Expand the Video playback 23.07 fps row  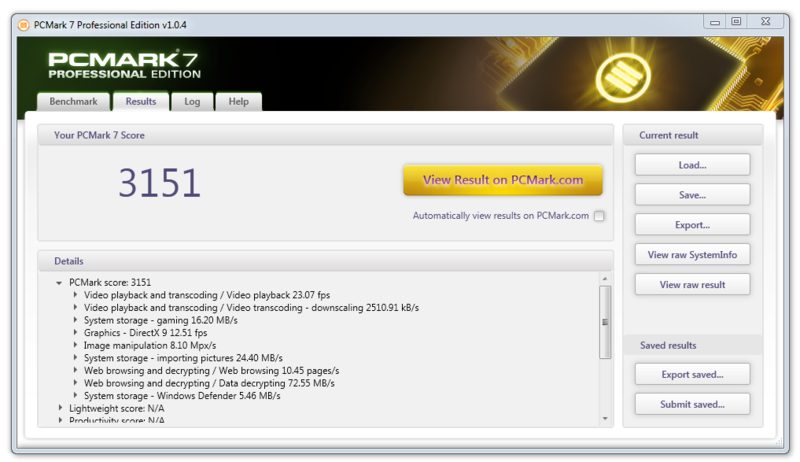coord(75,294)
